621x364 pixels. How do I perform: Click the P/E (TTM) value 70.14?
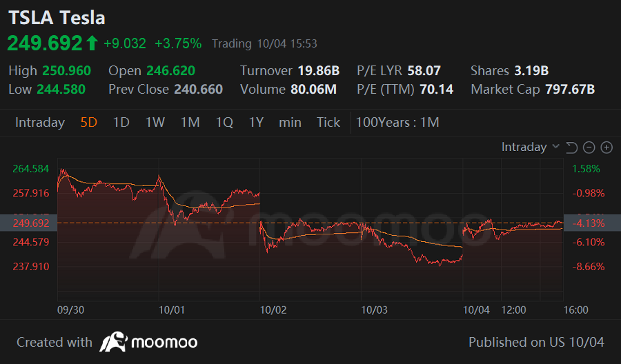tap(437, 90)
